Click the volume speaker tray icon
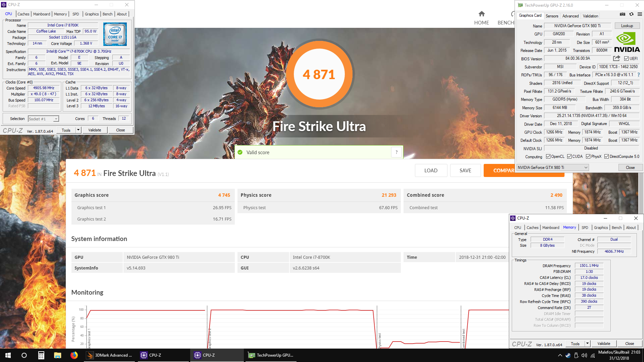Screen dimensions: 644x362 click(584, 355)
